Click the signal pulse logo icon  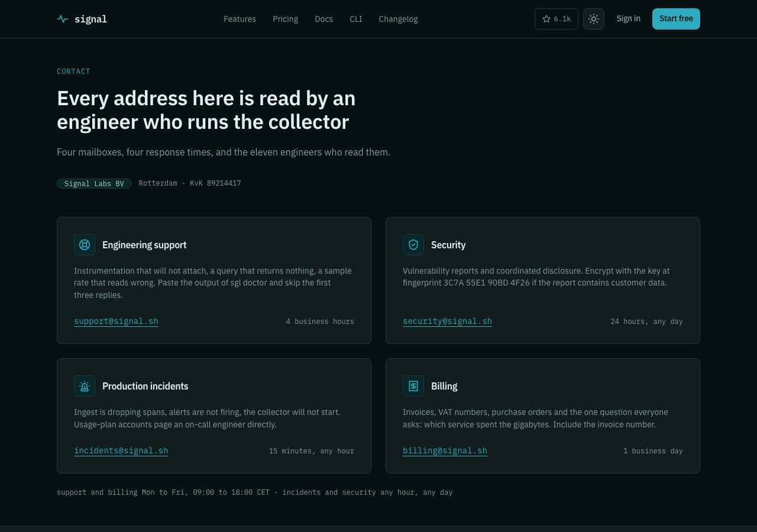pyautogui.click(x=63, y=19)
